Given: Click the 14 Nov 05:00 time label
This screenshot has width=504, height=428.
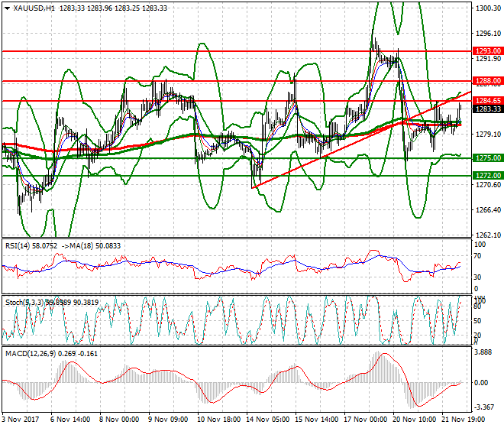Looking at the screenshot, I should coord(270,420).
